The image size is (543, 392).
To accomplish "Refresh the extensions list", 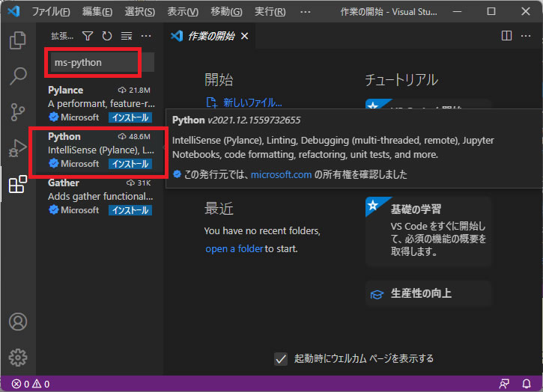I will click(107, 36).
